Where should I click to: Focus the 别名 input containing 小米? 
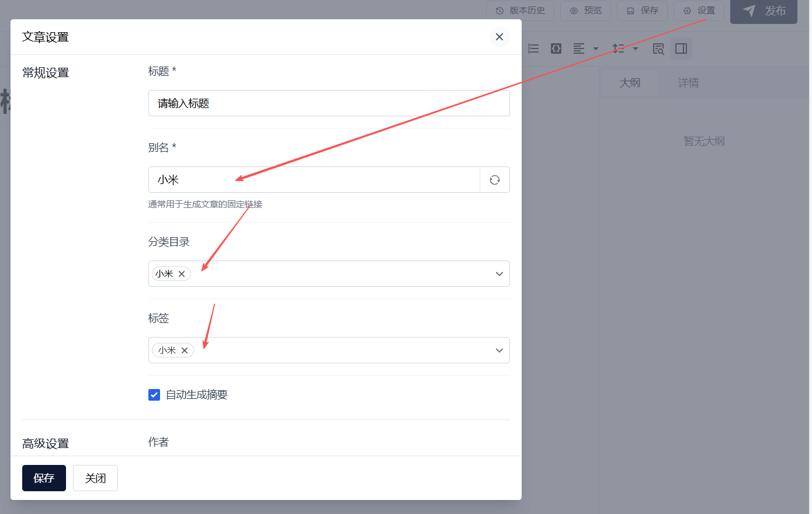(314, 180)
